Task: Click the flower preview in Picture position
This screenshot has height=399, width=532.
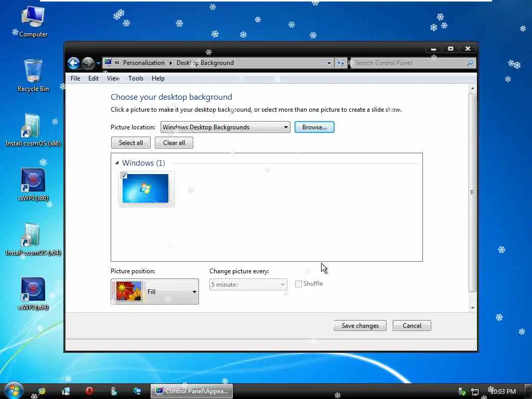Action: click(129, 291)
